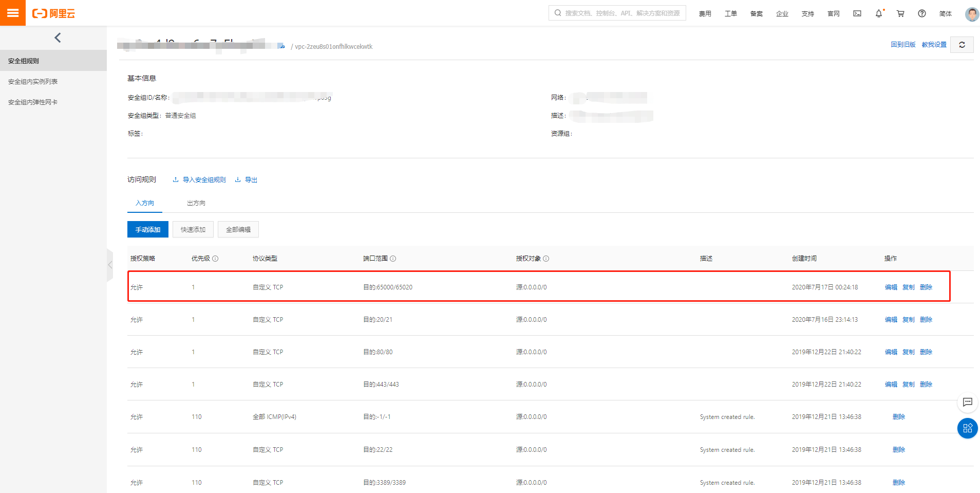980x493 pixels.
Task: Click the 手动添加 button
Action: tap(147, 229)
